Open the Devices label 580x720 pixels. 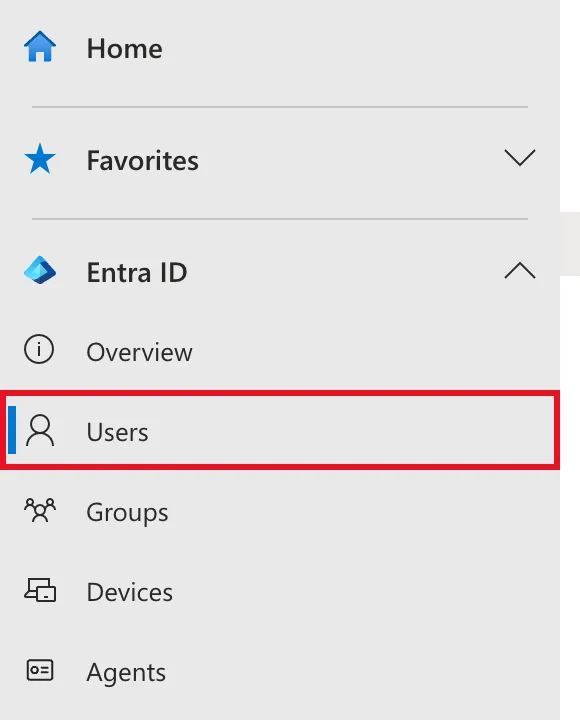(x=130, y=592)
